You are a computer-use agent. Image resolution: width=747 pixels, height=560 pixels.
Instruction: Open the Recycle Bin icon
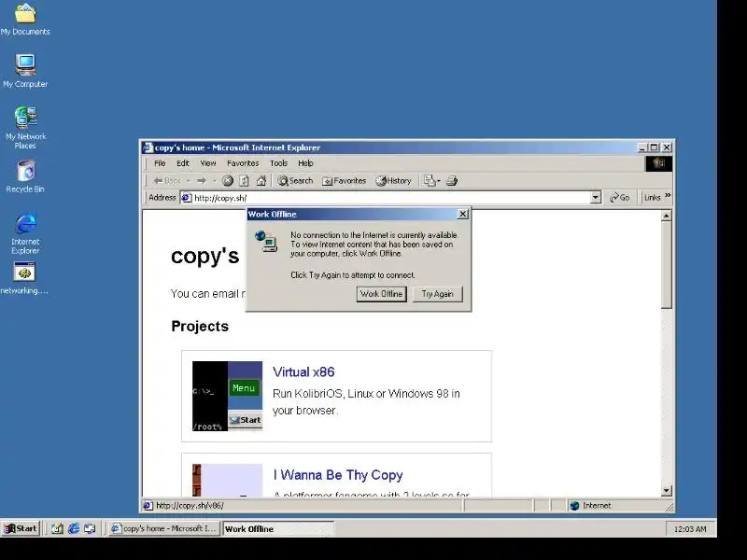(25, 176)
